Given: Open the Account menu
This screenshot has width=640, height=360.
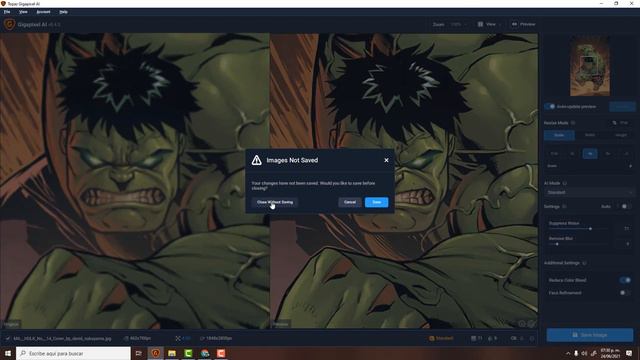Looking at the screenshot, I should [x=43, y=12].
